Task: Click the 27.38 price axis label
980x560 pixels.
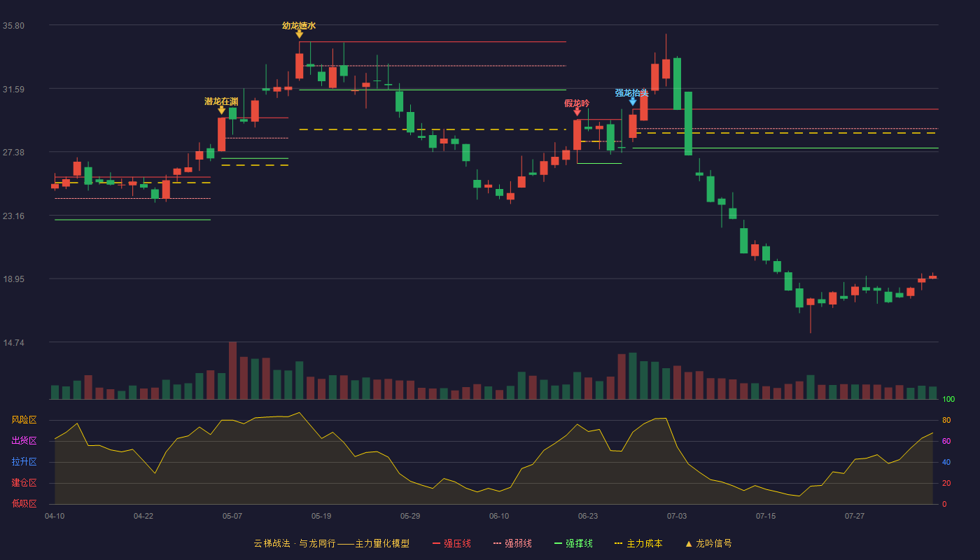Action: point(13,153)
